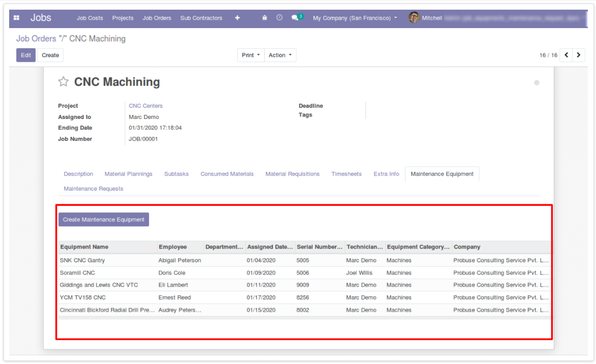Image resolution: width=596 pixels, height=364 pixels.
Task: Click the plus icon in top navbar
Action: pyautogui.click(x=237, y=18)
